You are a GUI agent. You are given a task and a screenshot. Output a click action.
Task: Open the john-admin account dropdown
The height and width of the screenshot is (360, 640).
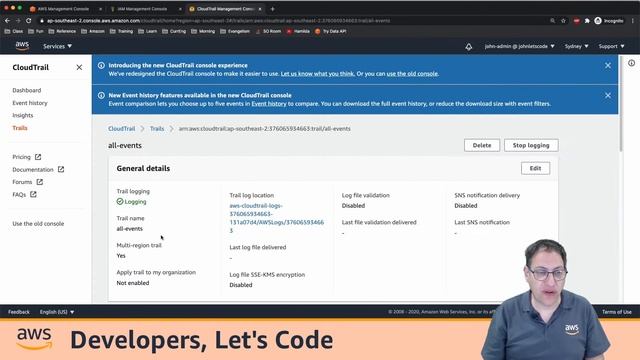pos(520,46)
